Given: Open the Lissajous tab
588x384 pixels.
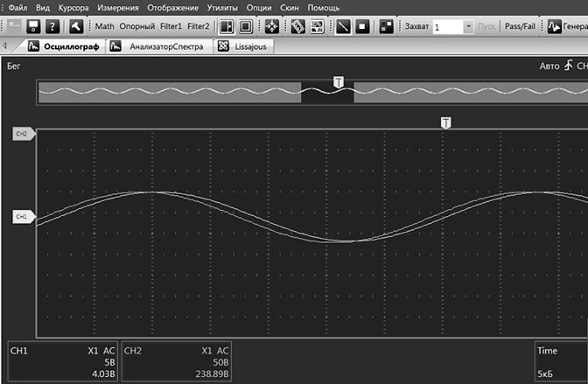Looking at the screenshot, I should (x=250, y=45).
